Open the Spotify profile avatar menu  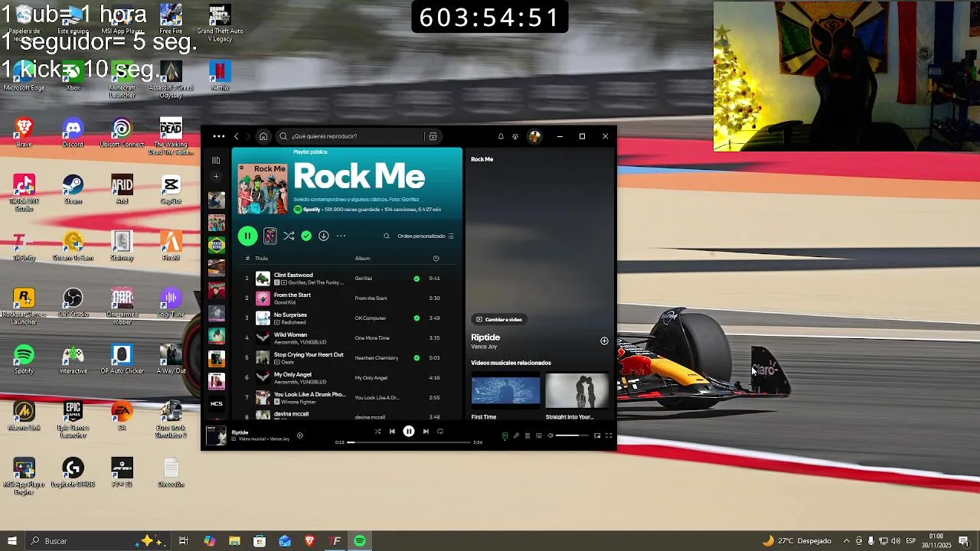tap(534, 136)
